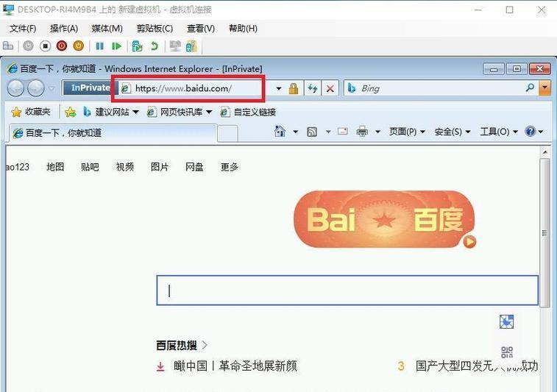The width and height of the screenshot is (557, 392).
Task: Expand the Home button dropdown arrow
Action: [295, 132]
